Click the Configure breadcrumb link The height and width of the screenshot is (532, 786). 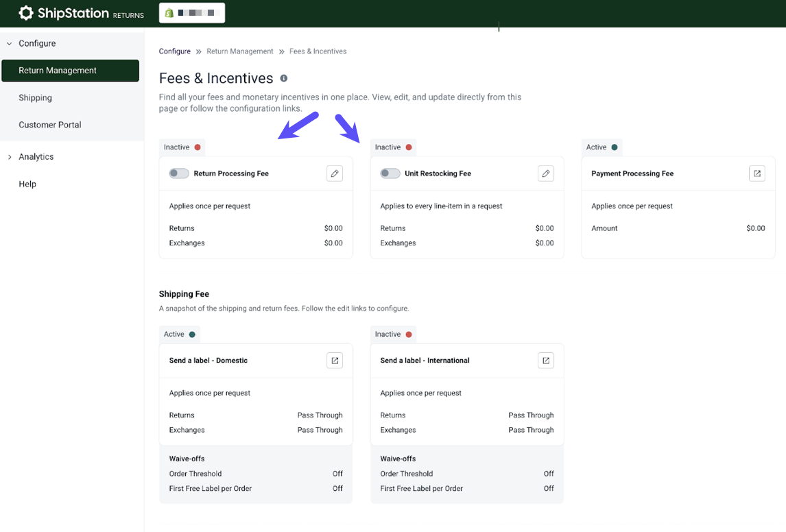[174, 51]
